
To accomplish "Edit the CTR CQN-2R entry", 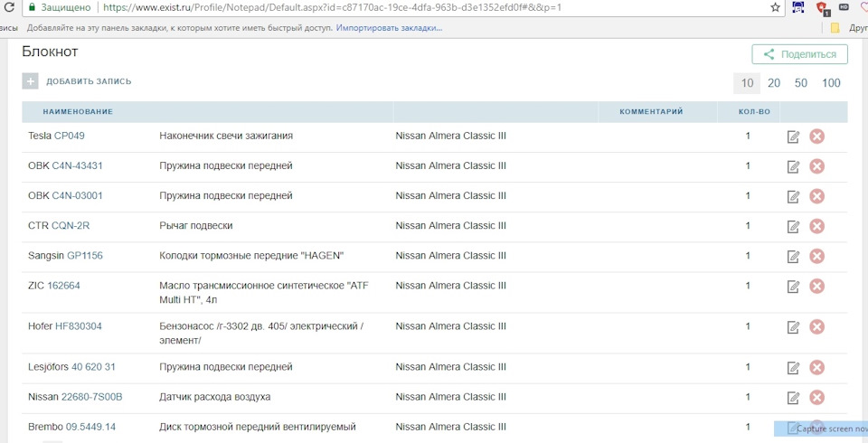I will [x=793, y=227].
